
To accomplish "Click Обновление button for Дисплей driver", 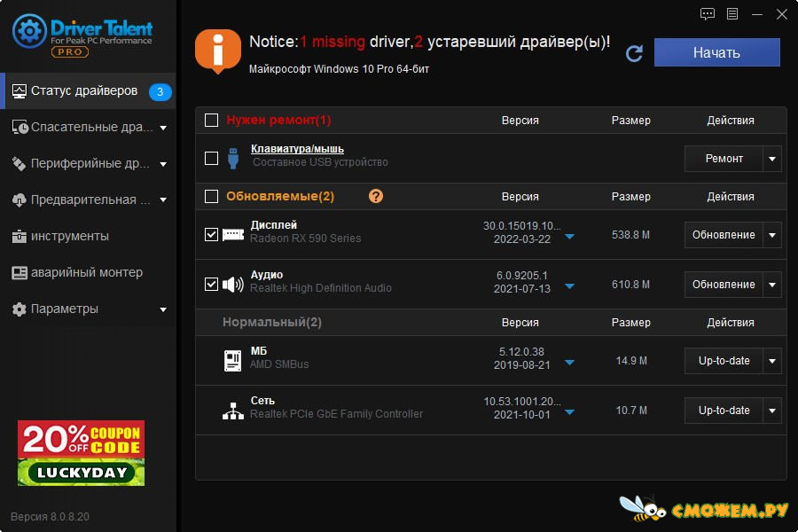I will 724,235.
